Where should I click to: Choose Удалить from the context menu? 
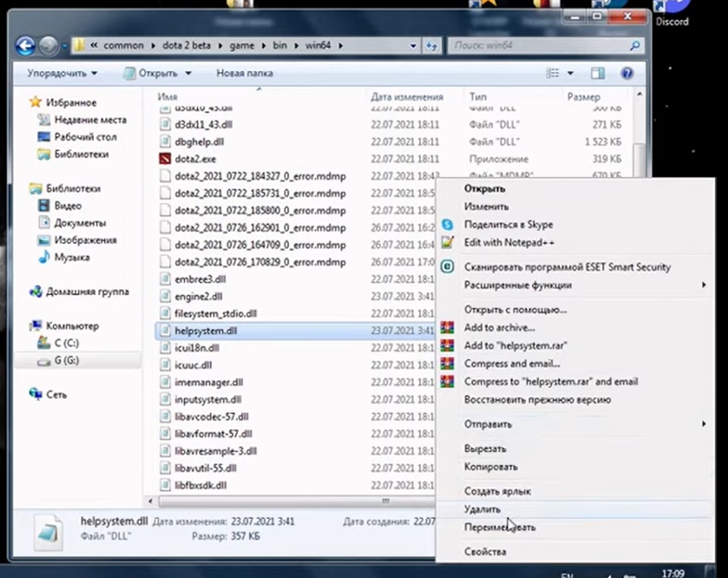pos(482,509)
